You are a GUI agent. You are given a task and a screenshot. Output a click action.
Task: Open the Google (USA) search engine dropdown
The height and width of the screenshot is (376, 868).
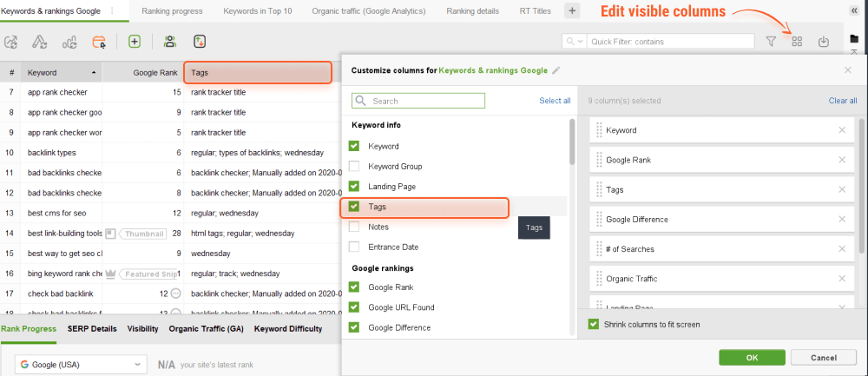click(x=81, y=365)
